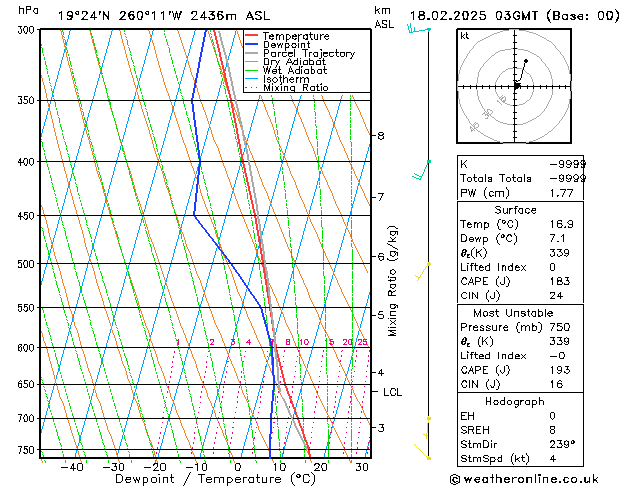Screen dimensions: 629x486
Task: Click the most unstable CAPE value 193
Action: 560,370
